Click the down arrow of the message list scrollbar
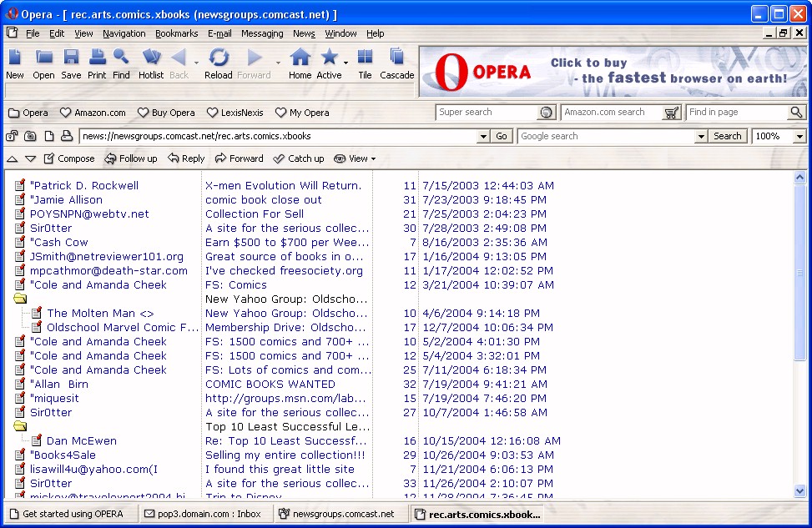The image size is (812, 528). 800,491
